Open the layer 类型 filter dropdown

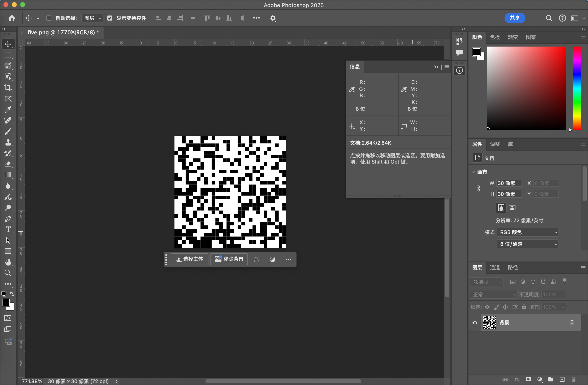487,282
